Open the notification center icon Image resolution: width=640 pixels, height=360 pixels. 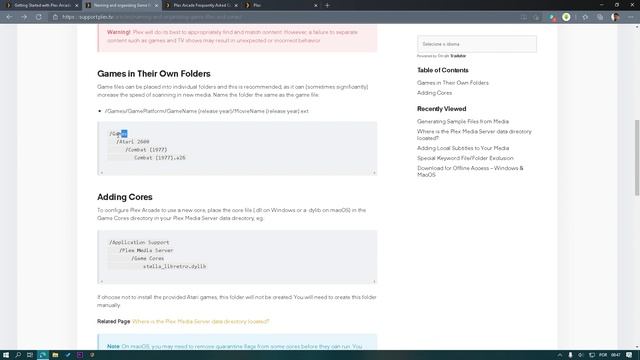click(629, 355)
